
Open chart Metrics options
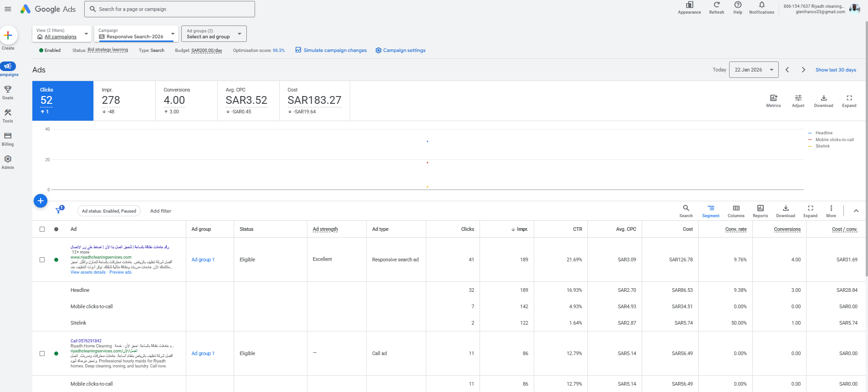click(773, 101)
